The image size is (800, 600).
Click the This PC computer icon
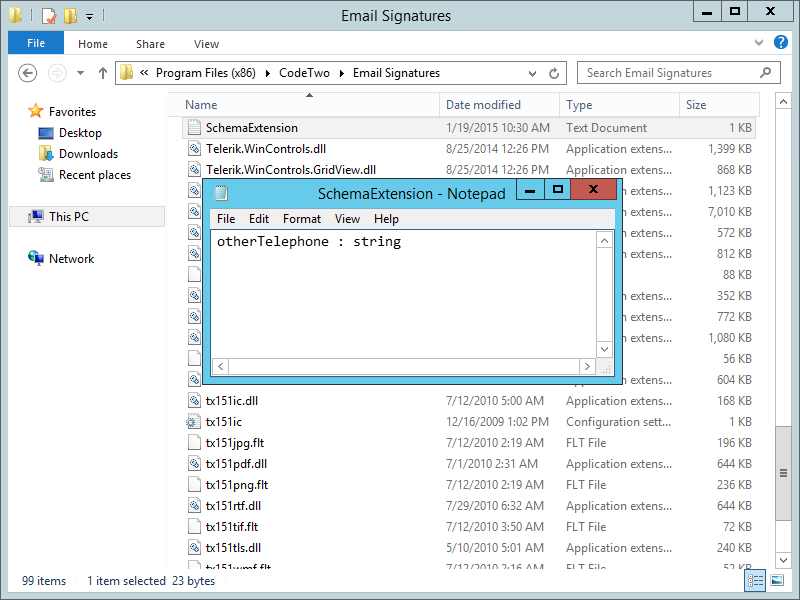click(36, 216)
